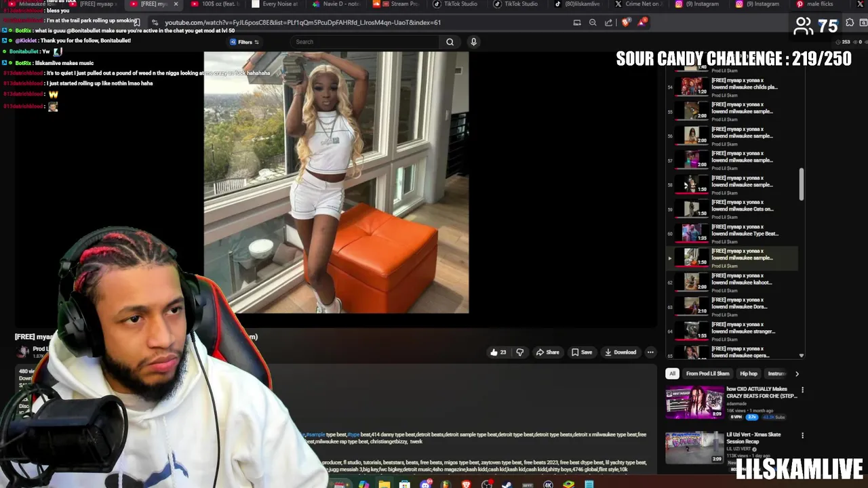Open playlist item 64 stranger beat
The width and height of the screenshot is (868, 488).
coord(732,331)
